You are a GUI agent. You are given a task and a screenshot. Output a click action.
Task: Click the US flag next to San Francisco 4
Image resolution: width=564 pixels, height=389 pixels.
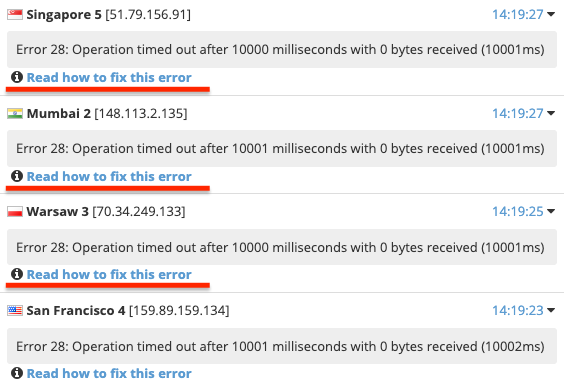pos(15,310)
